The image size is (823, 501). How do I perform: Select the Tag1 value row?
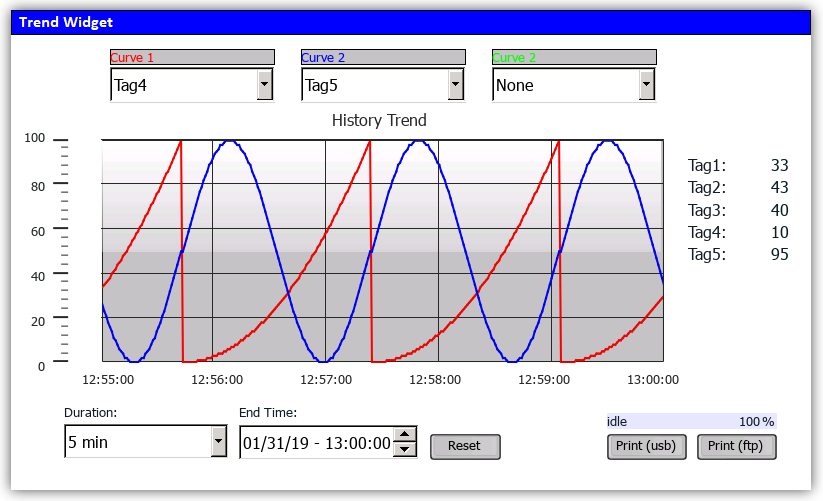coord(738,165)
